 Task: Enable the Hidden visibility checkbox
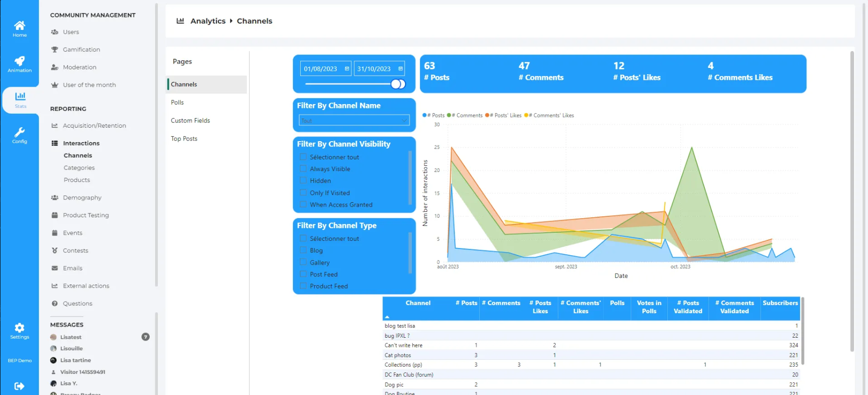[303, 181]
